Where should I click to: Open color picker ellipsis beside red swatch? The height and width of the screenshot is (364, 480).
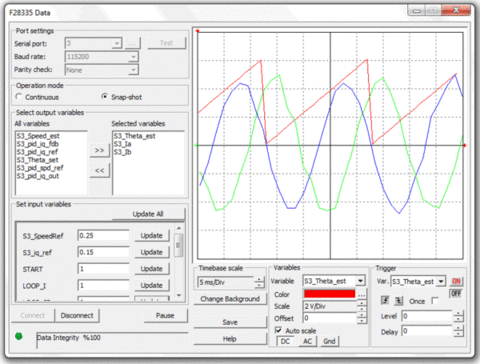(x=362, y=295)
